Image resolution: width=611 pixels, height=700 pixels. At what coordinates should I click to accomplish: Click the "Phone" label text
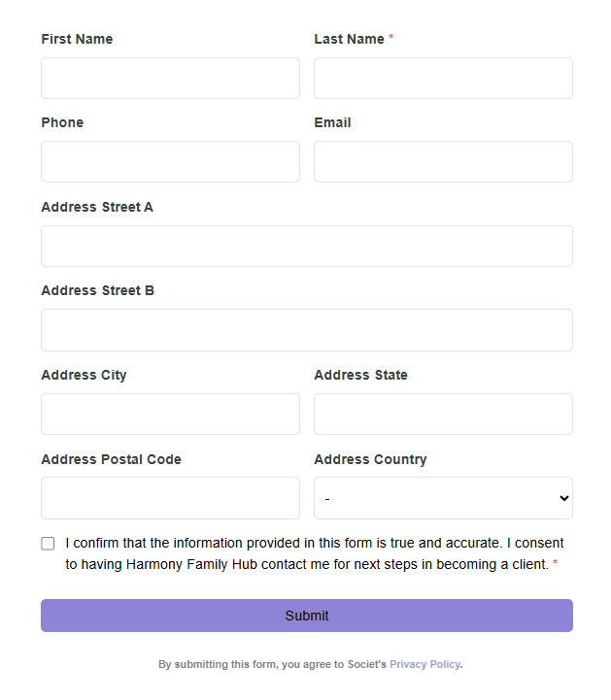tap(62, 122)
